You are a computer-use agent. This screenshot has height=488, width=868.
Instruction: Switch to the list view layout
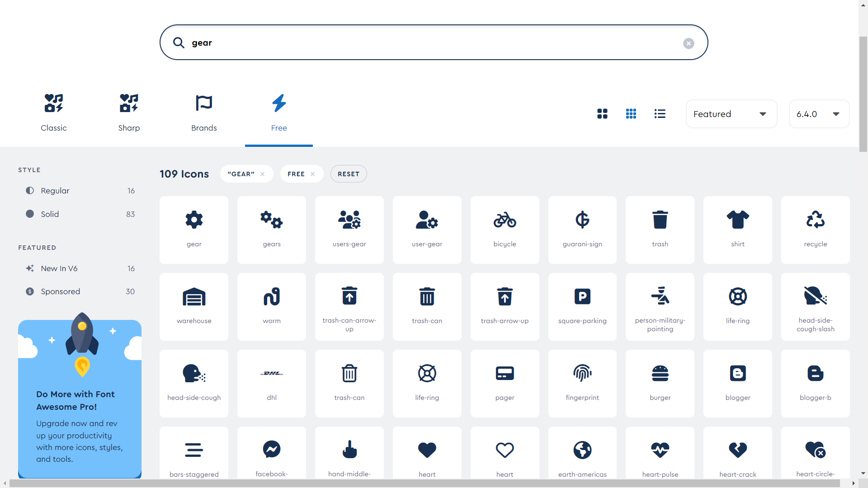660,114
